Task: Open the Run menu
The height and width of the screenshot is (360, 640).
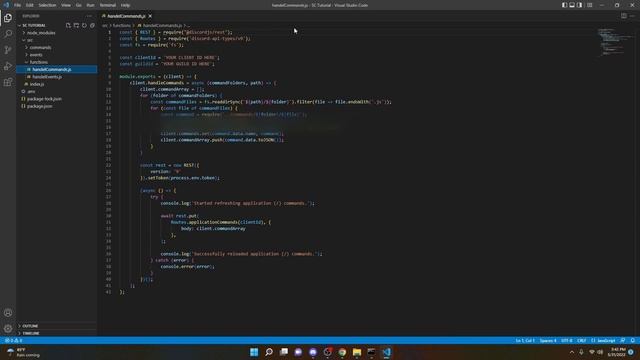Action: [x=90, y=5]
